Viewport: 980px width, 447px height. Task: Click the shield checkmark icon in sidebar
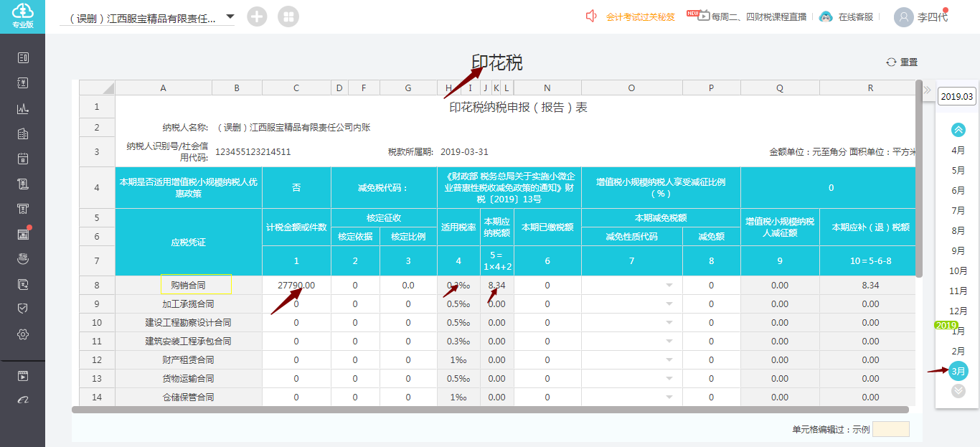tap(23, 309)
